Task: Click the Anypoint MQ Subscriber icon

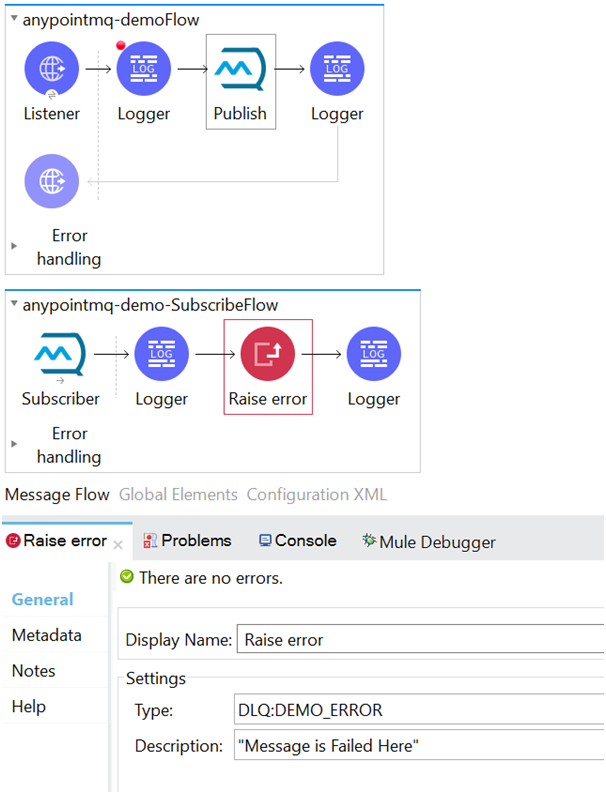Action: pos(60,354)
